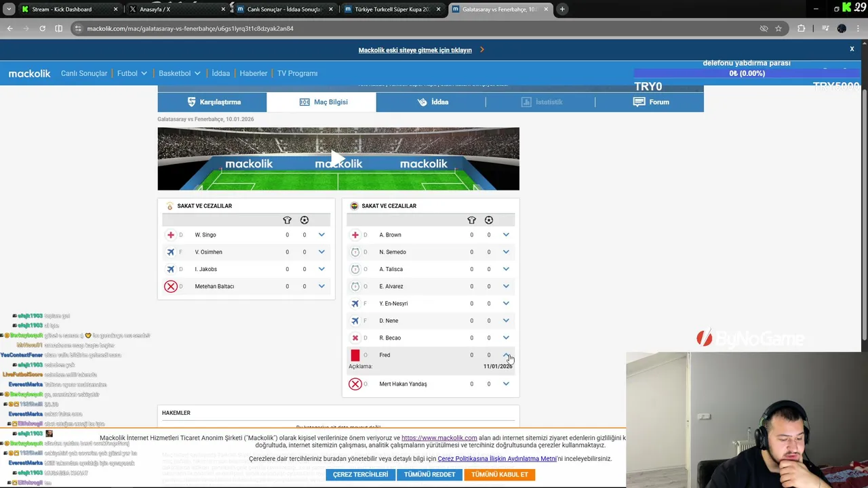This screenshot has height=488, width=868.
Task: Open the Basketbol dropdown menu
Action: pyautogui.click(x=179, y=73)
